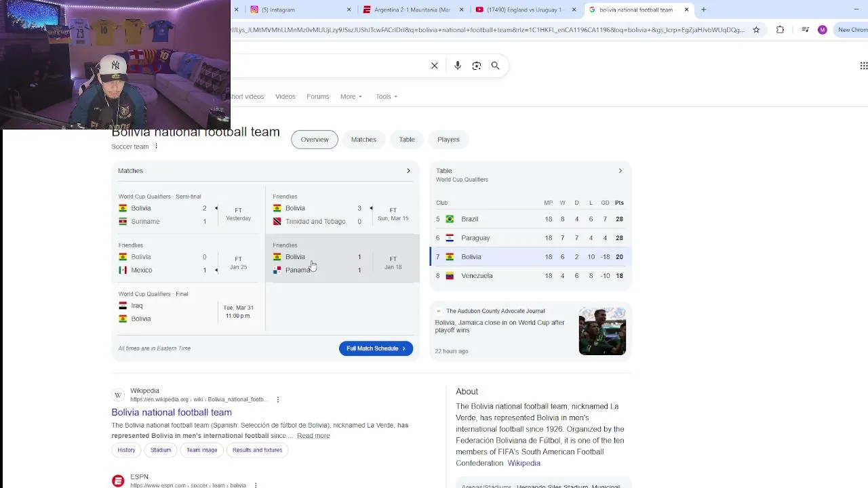Click the magnifying glass search icon
Viewport: 868px width, 488px height.
pyautogui.click(x=495, y=66)
